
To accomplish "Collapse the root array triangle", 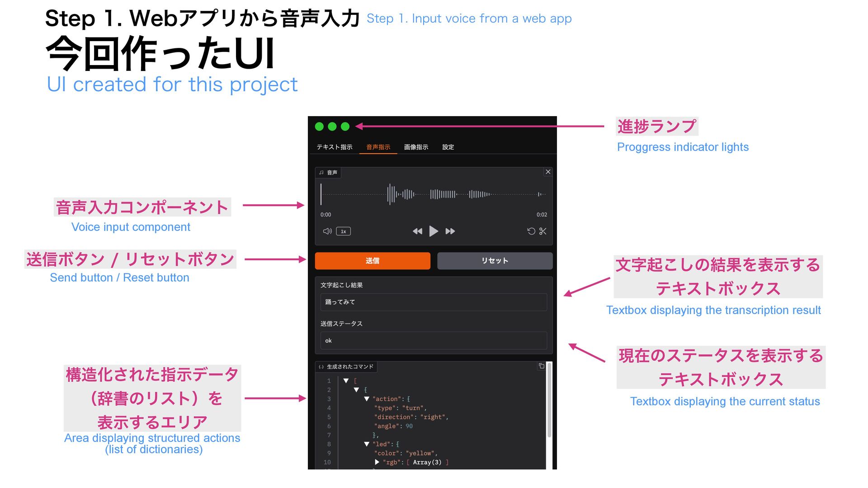I will tap(346, 381).
